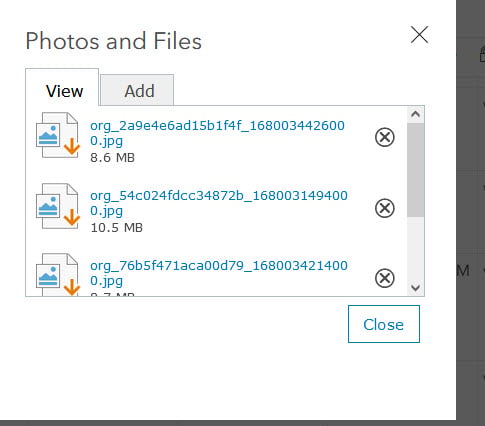Click the download icon beside org_54c024fdcc34872b file
This screenshot has height=426, width=485.
click(x=57, y=206)
